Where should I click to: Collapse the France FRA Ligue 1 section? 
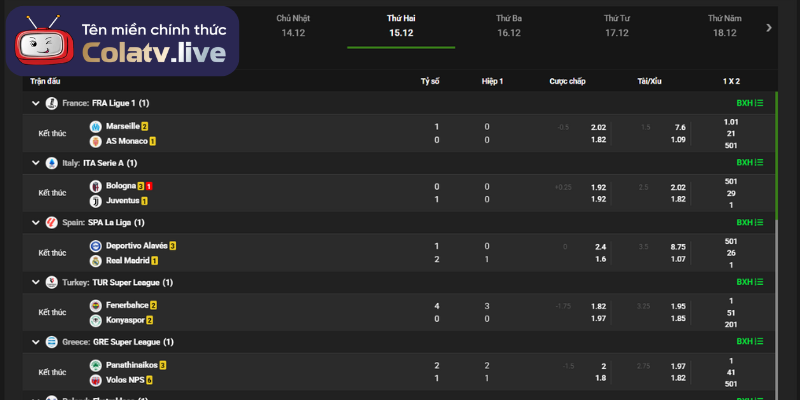(36, 103)
